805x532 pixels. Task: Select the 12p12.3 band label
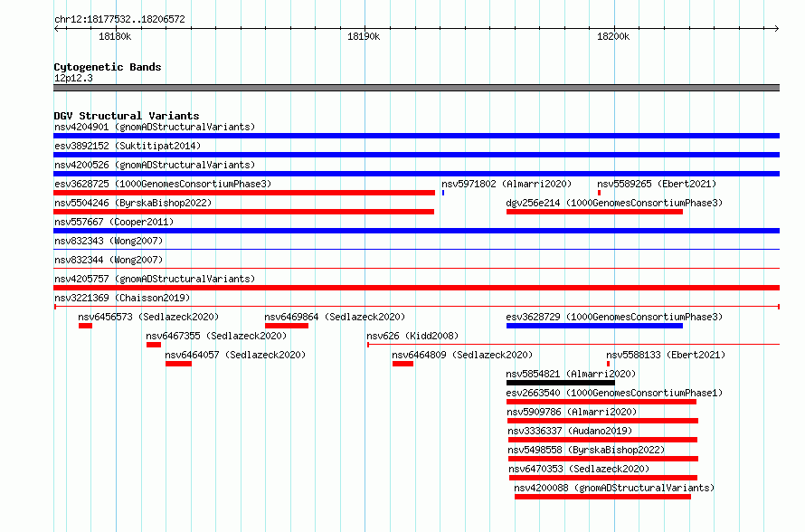pos(73,78)
